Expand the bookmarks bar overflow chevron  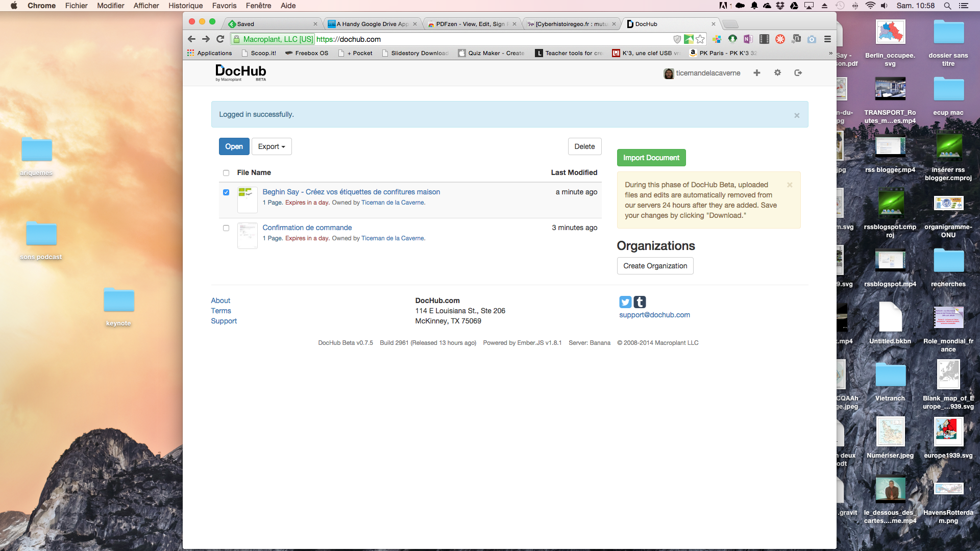(830, 53)
